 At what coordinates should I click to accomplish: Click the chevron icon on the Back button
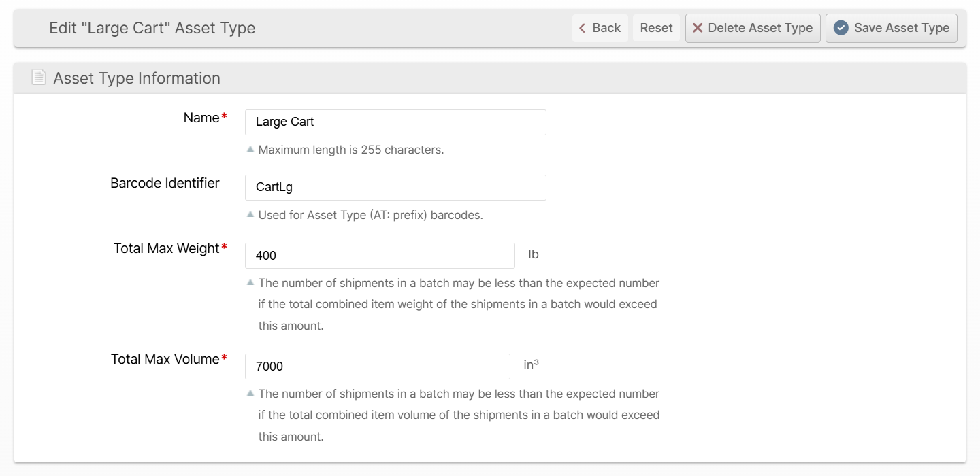[x=582, y=28]
